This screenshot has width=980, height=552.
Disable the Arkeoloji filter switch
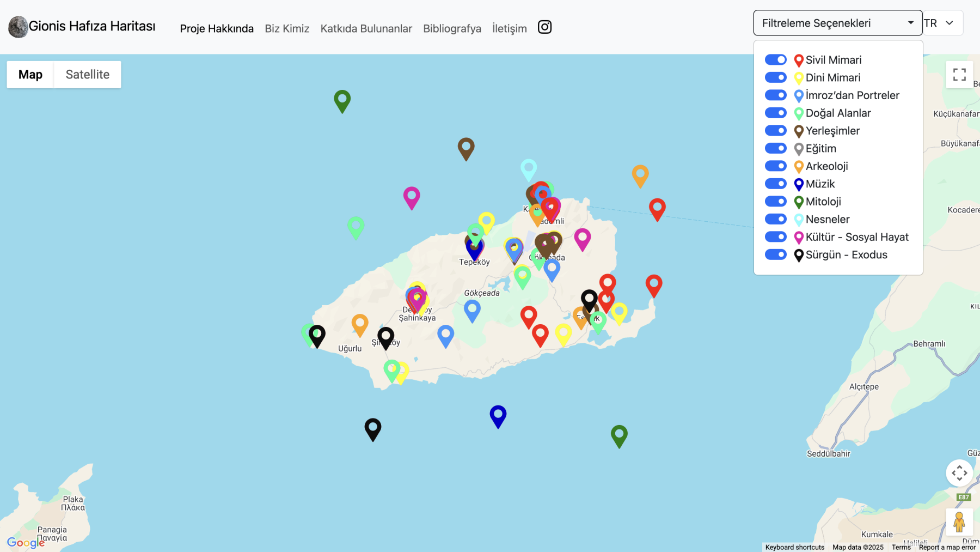tap(775, 166)
